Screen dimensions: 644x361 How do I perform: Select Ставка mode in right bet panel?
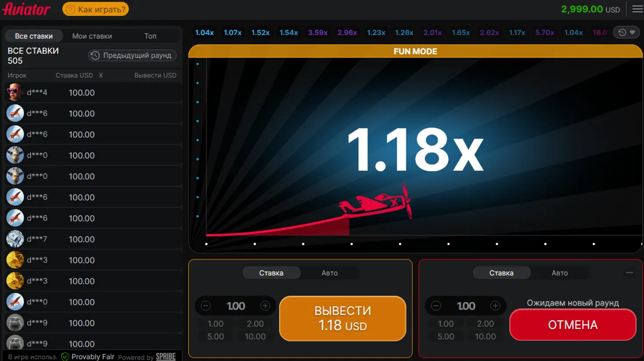point(501,273)
